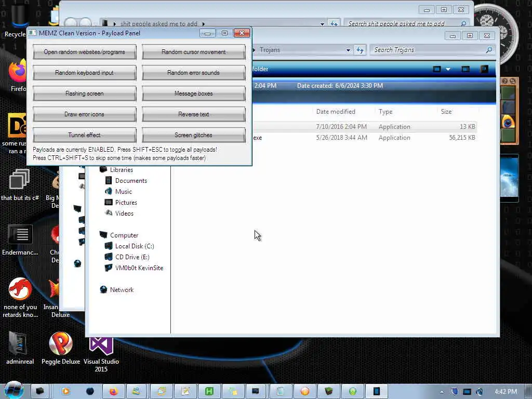
Task: Toggle Screen glitches payload
Action: (193, 135)
